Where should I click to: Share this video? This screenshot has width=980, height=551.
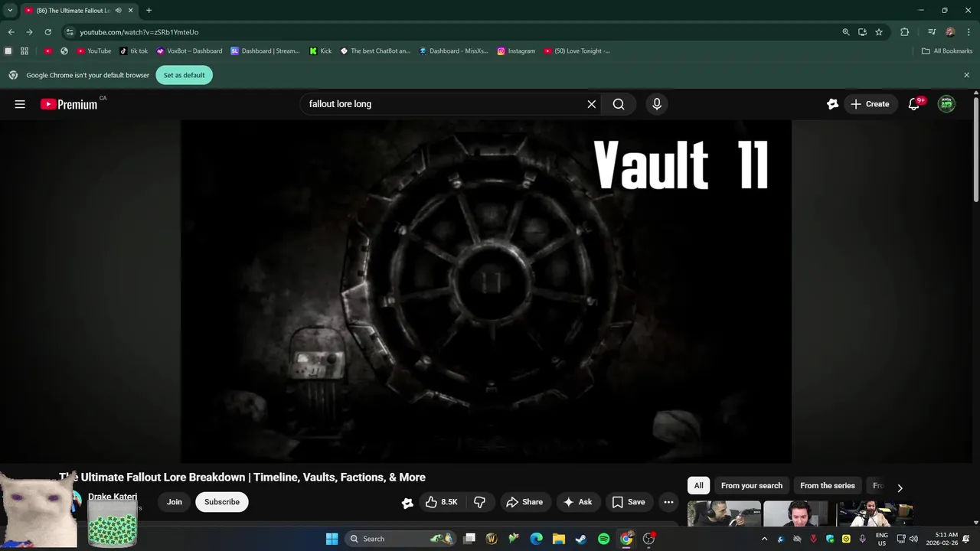pyautogui.click(x=524, y=502)
